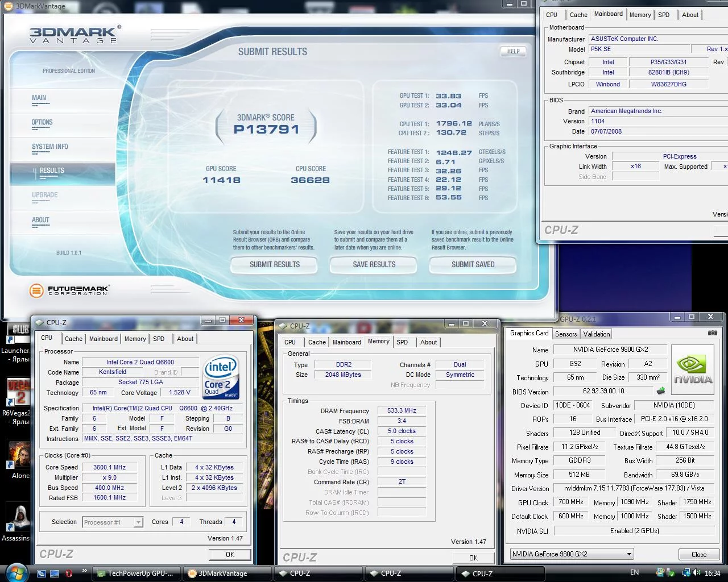Click the Intel Core 2 Quad logo
Viewport: 728px width, 582px height.
tap(221, 377)
